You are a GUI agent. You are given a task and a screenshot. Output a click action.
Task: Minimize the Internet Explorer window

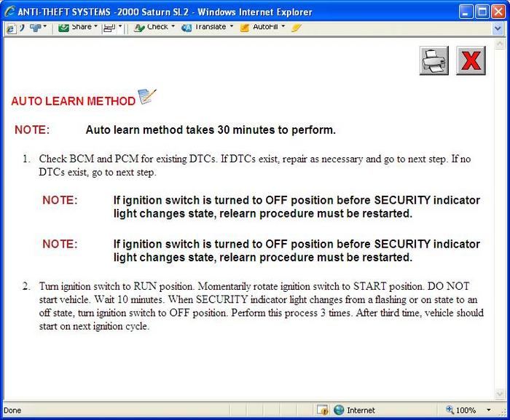coord(466,12)
